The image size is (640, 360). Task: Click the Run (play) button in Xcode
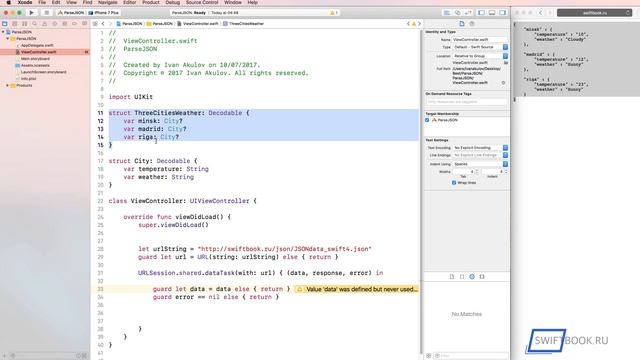pyautogui.click(x=31, y=13)
